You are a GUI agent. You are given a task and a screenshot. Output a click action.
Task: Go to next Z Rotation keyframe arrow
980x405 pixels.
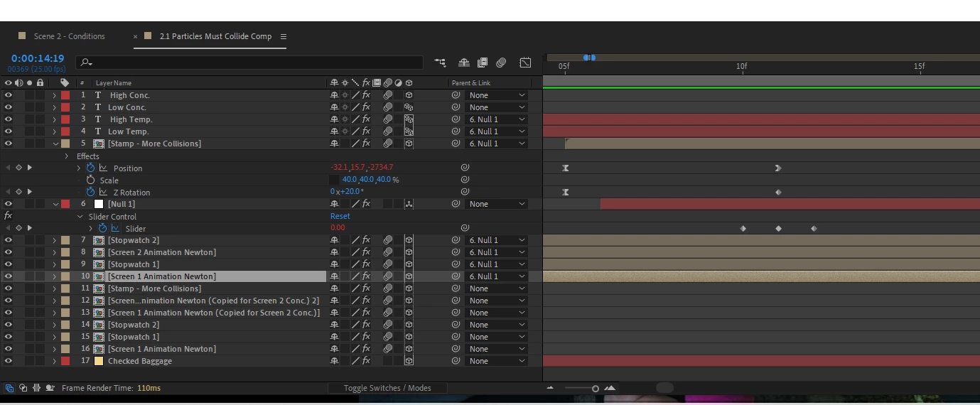click(x=29, y=193)
